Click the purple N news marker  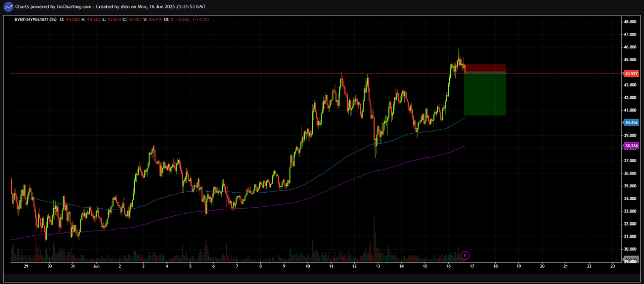[465, 255]
